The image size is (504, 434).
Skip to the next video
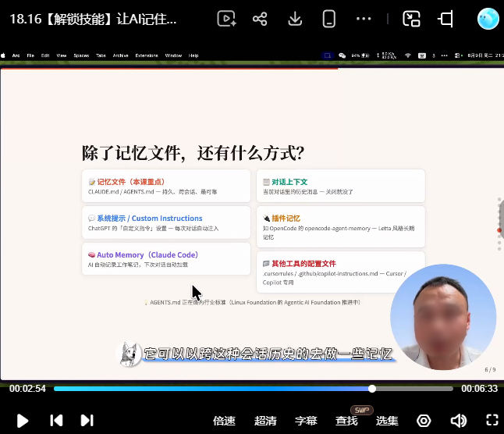[x=87, y=420]
